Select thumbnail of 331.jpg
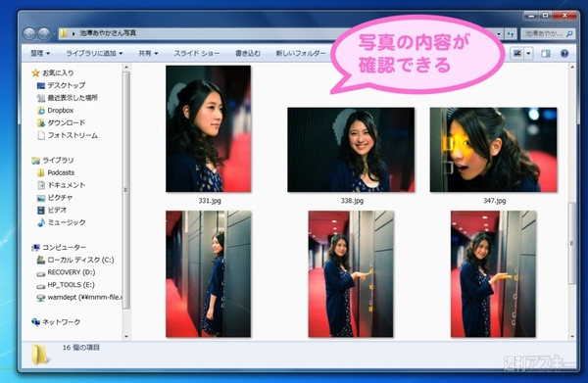 coord(209,129)
